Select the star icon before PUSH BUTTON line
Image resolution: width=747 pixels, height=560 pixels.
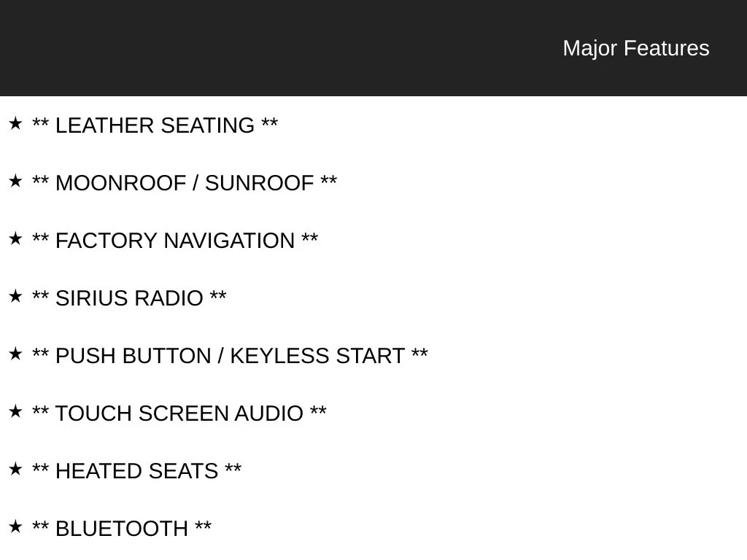coord(15,354)
